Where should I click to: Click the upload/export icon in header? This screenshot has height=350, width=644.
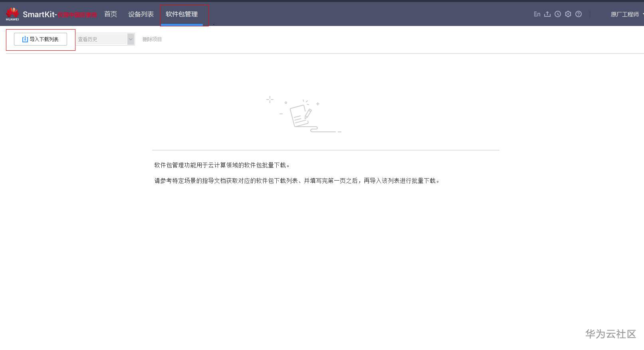547,14
